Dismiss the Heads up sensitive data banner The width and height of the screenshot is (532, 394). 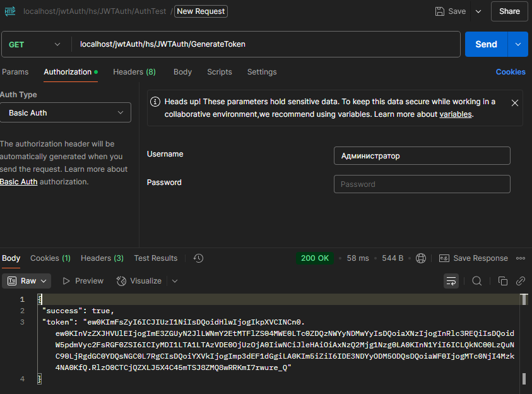[x=515, y=102]
